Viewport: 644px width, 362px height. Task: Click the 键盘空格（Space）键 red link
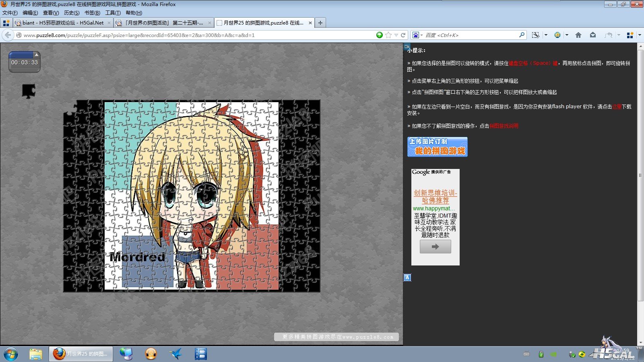coord(533,63)
